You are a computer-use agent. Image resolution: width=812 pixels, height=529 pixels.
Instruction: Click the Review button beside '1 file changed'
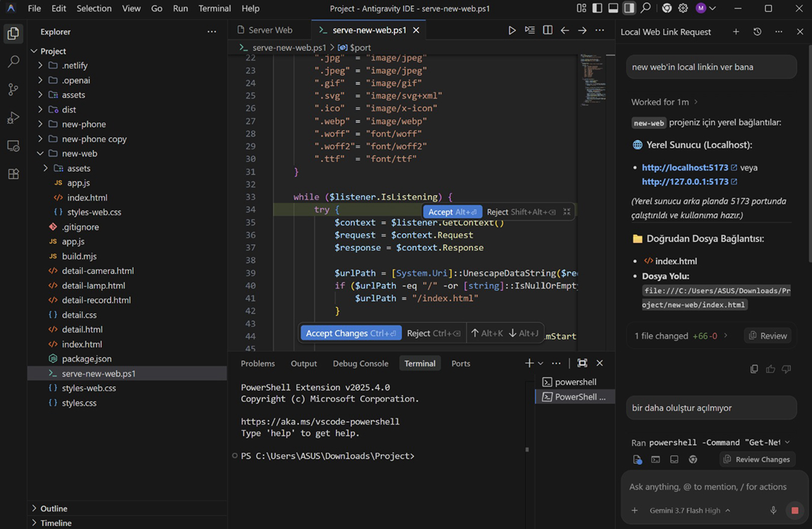[x=767, y=336]
